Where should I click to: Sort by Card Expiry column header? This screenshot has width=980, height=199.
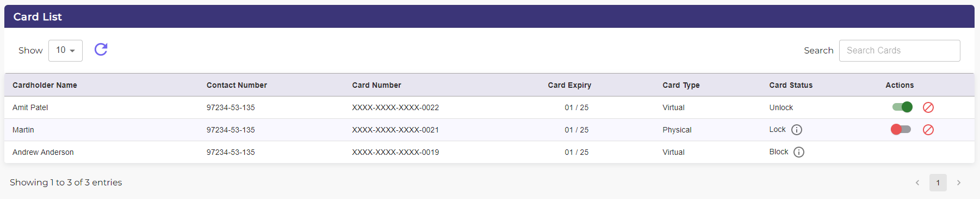pyautogui.click(x=569, y=85)
